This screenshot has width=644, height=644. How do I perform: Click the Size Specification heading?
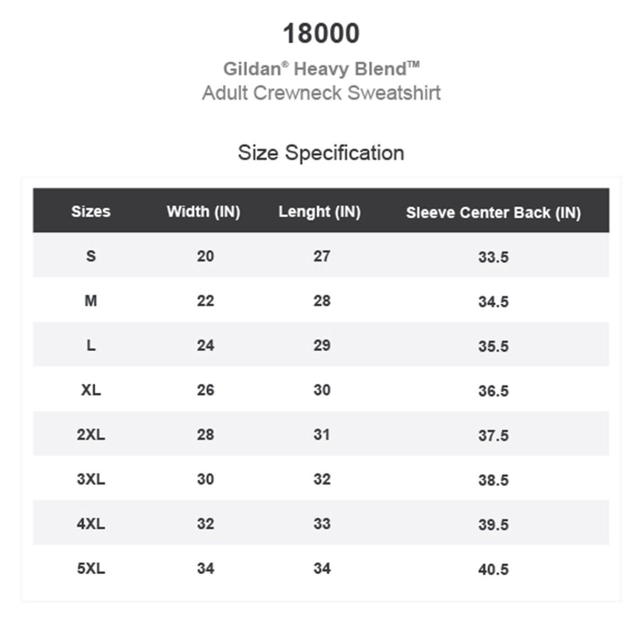pos(321,153)
